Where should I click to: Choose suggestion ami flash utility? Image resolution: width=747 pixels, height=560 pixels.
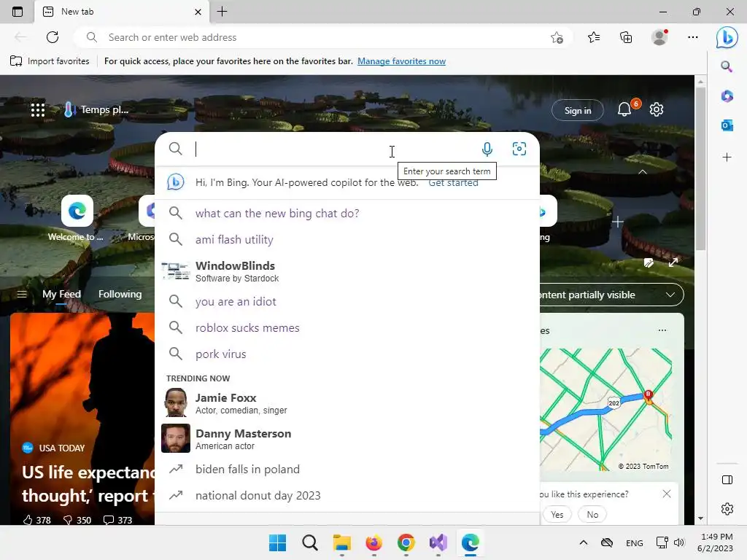click(x=347, y=239)
